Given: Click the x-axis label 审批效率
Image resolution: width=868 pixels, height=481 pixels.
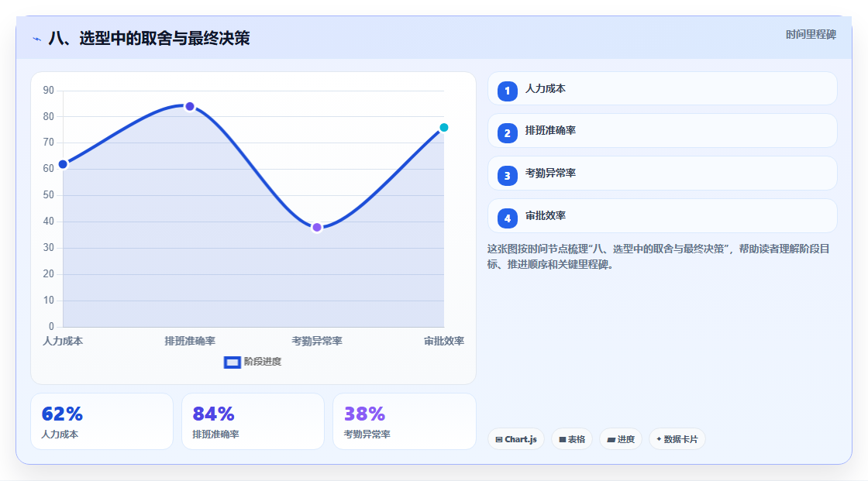Looking at the screenshot, I should coord(444,341).
